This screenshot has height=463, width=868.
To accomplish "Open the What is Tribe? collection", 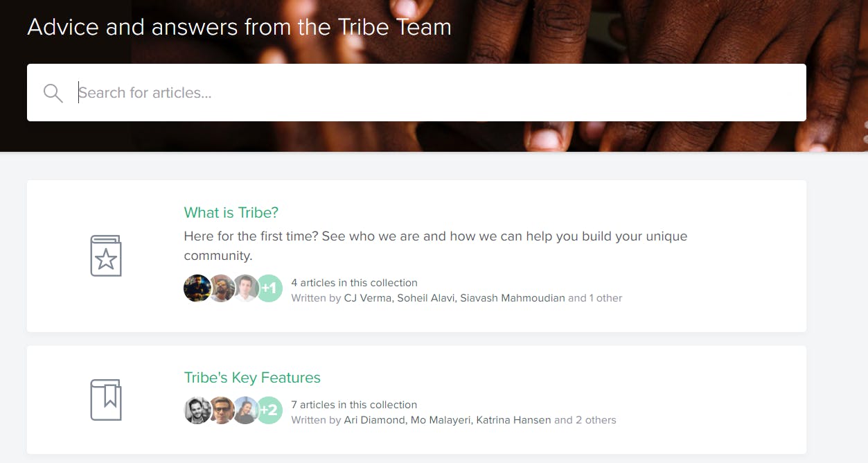I will 231,212.
